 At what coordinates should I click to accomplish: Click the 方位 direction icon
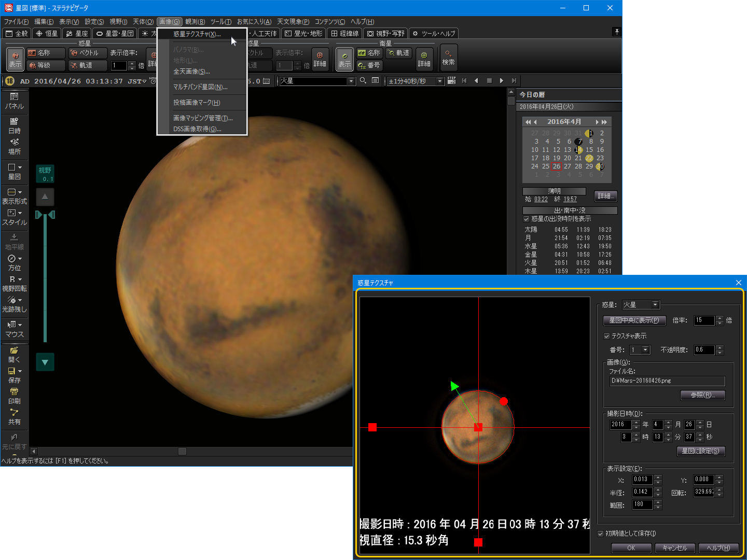15,263
